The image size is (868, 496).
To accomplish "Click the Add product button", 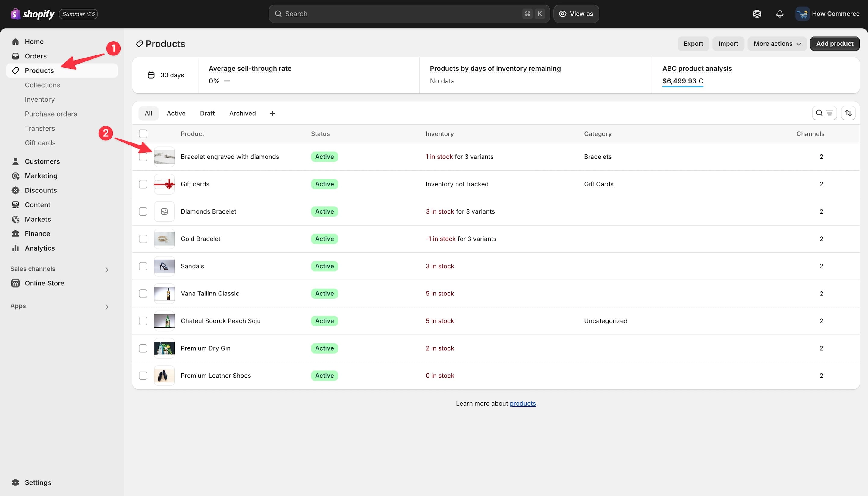I will click(x=835, y=44).
